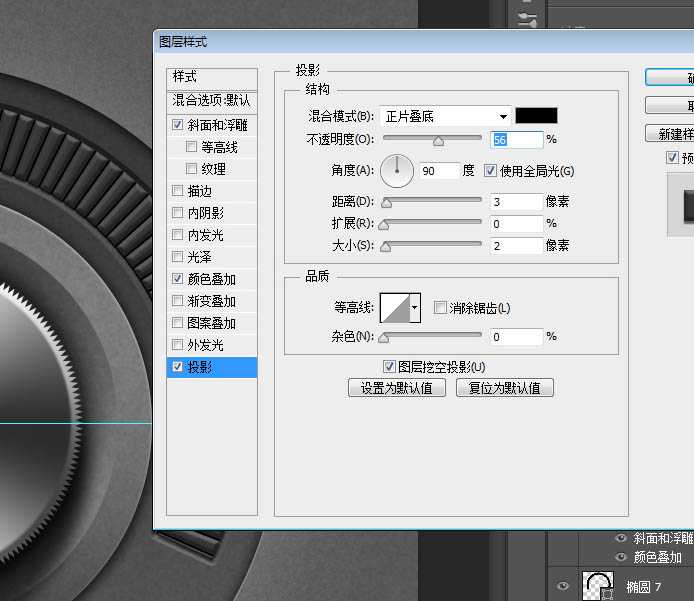The width and height of the screenshot is (694, 601).
Task: Click the style preview thumbnail on the right
Action: coord(681,205)
